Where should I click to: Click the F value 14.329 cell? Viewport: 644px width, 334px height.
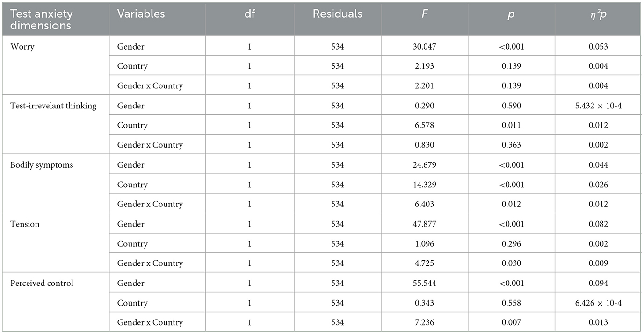pyautogui.click(x=424, y=185)
